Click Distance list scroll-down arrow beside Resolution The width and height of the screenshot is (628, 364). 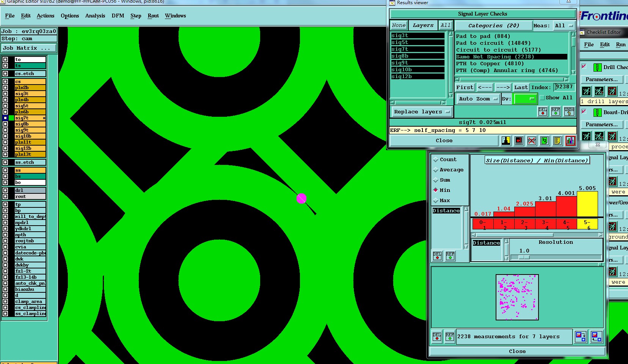[x=506, y=259]
